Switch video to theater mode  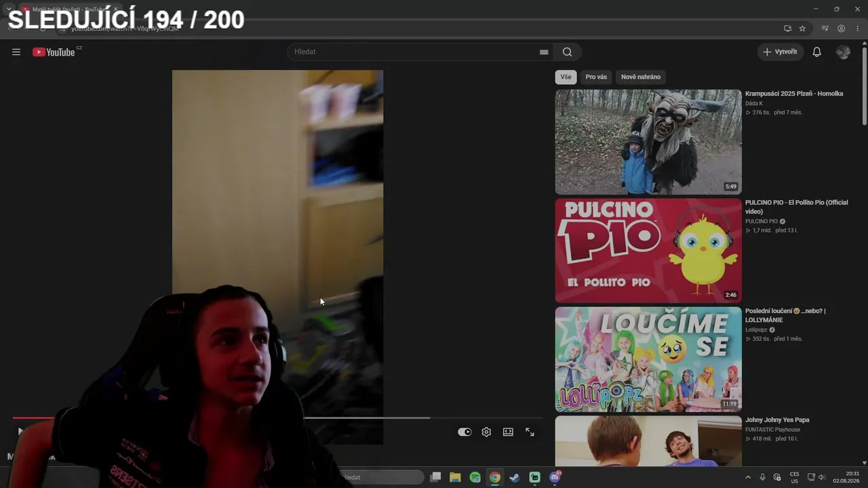pos(508,432)
